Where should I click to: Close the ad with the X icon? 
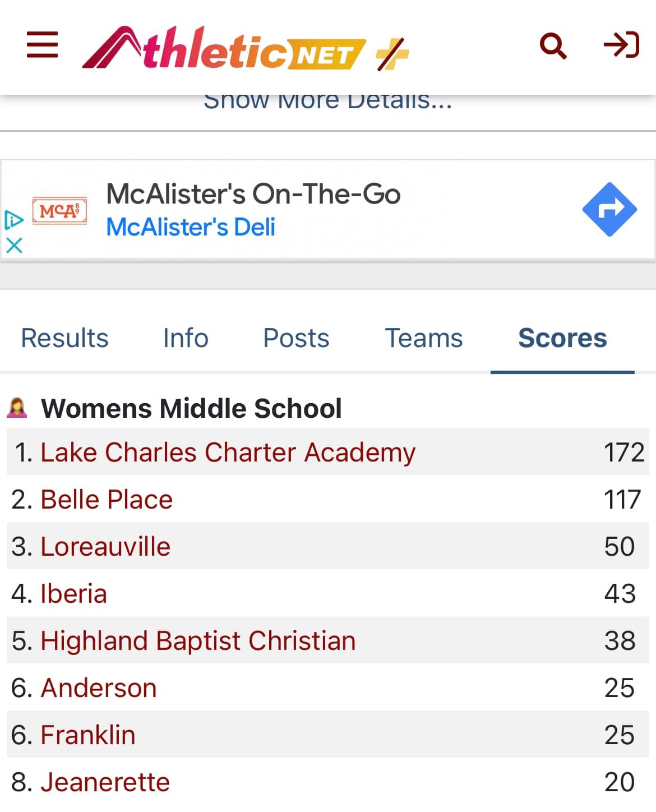click(x=14, y=245)
